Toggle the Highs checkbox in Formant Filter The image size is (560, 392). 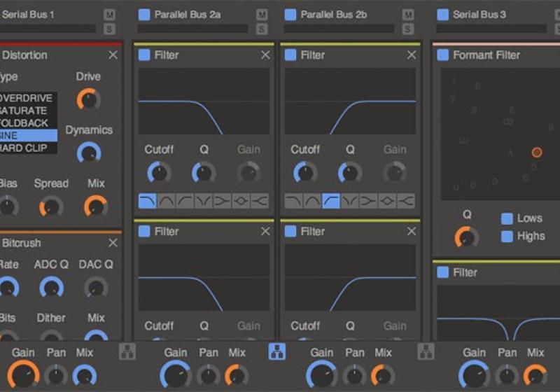point(507,237)
